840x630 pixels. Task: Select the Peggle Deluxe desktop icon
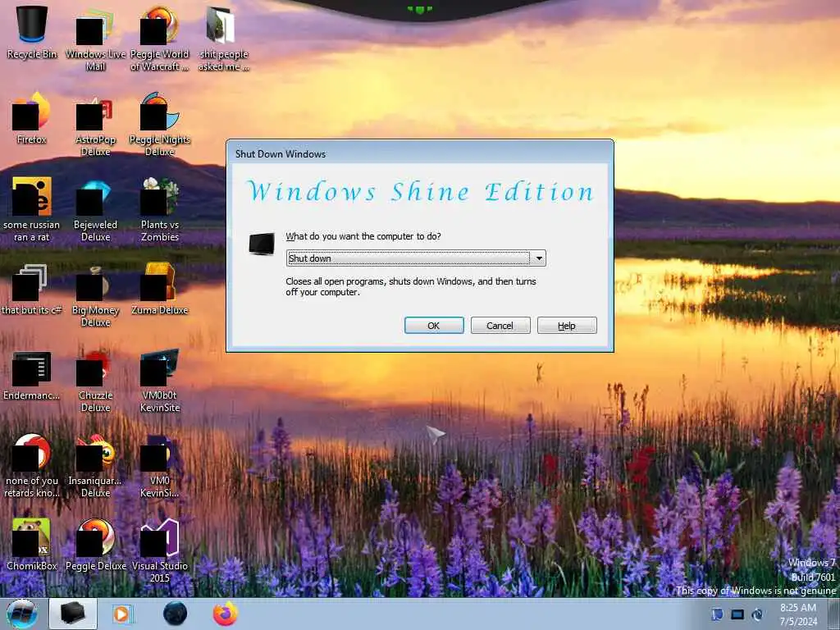(95, 544)
